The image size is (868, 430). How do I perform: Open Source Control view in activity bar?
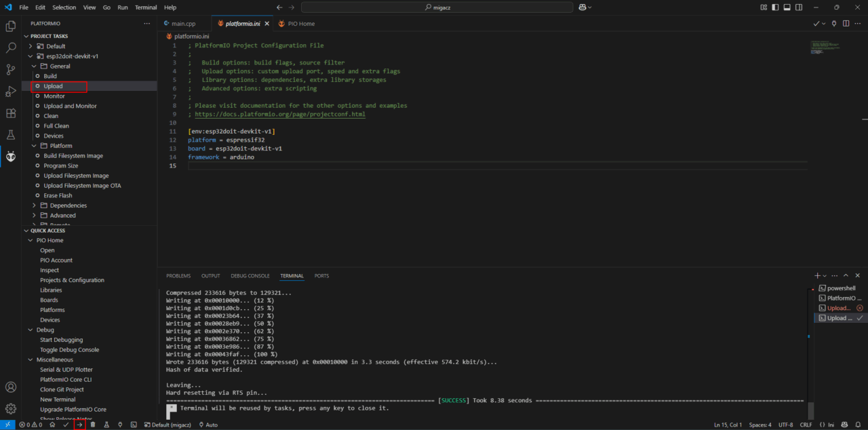pos(11,69)
